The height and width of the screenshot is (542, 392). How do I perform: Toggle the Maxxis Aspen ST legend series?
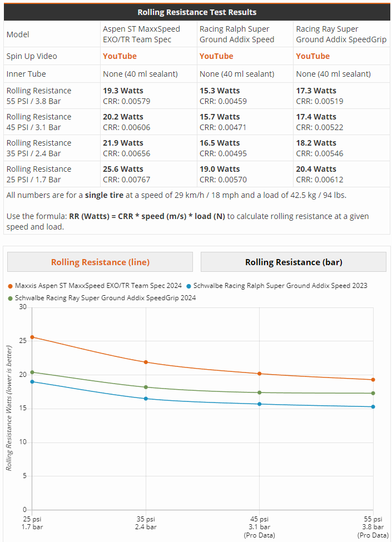point(98,286)
